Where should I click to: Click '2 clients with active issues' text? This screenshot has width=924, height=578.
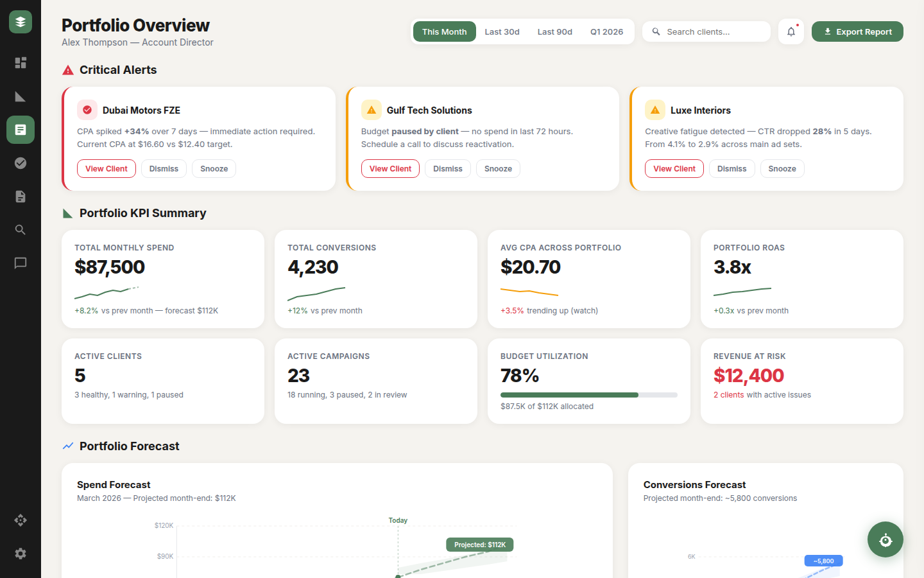[x=762, y=395]
